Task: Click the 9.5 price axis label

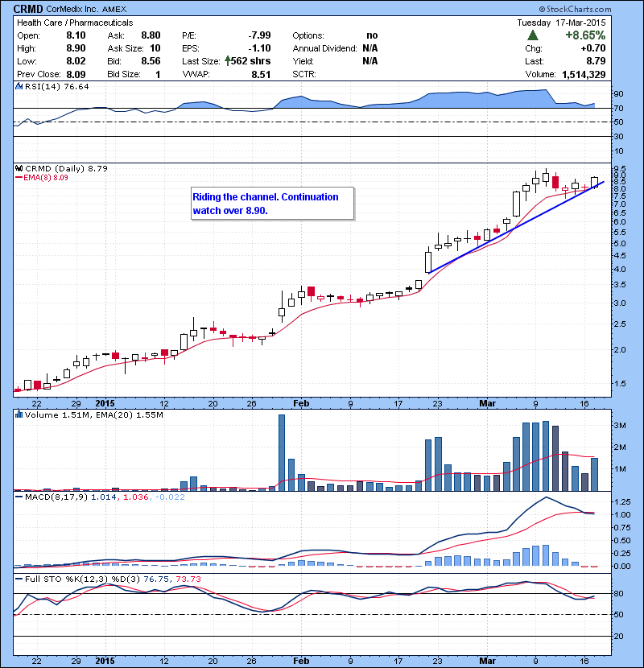Action: [620, 169]
